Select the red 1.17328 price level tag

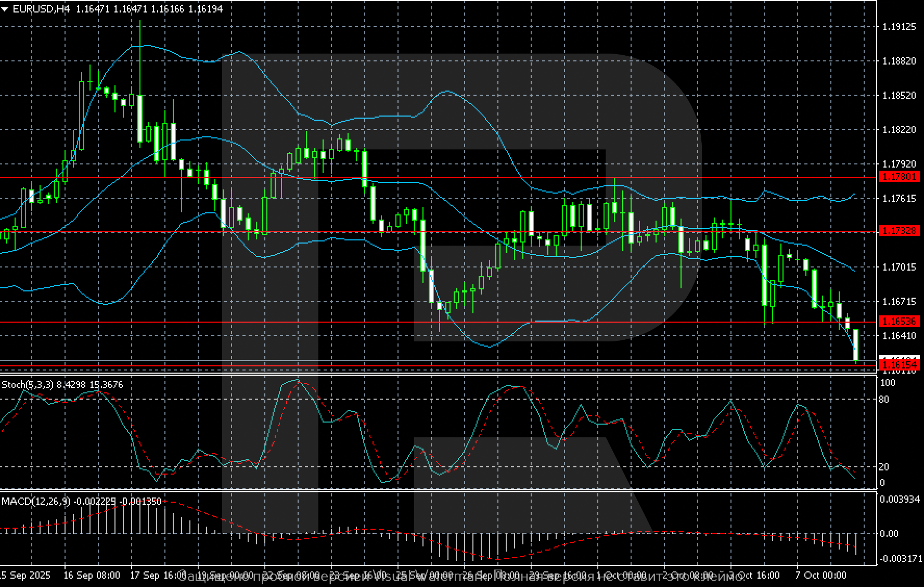point(899,231)
